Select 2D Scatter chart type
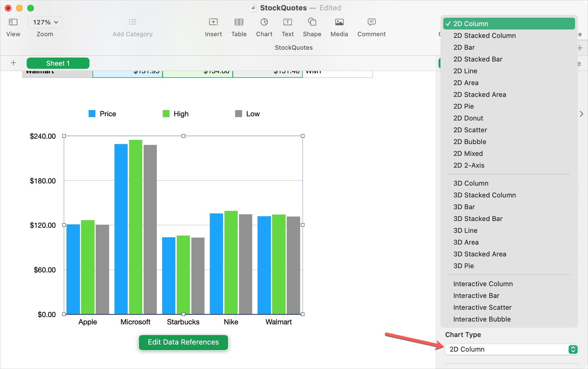The height and width of the screenshot is (369, 588). tap(509, 130)
